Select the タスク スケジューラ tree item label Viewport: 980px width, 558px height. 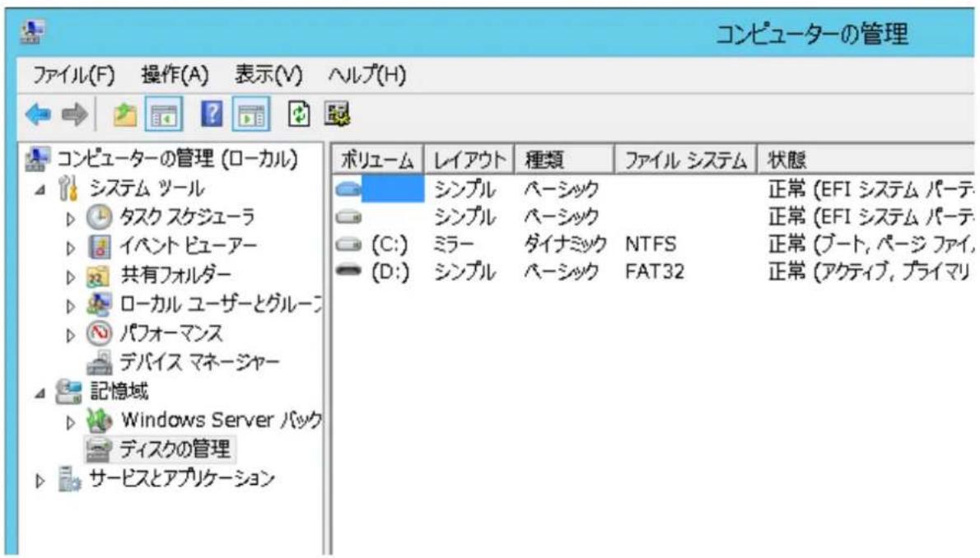coord(187,216)
